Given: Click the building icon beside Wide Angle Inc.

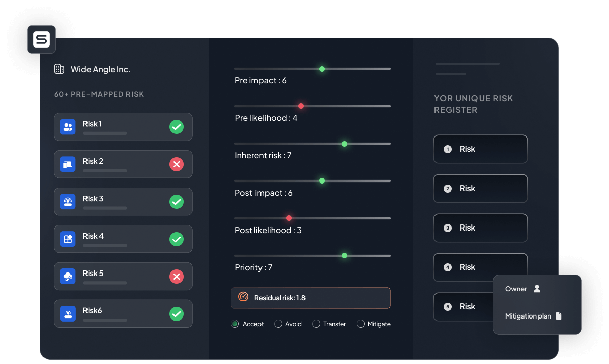Looking at the screenshot, I should click(x=59, y=69).
